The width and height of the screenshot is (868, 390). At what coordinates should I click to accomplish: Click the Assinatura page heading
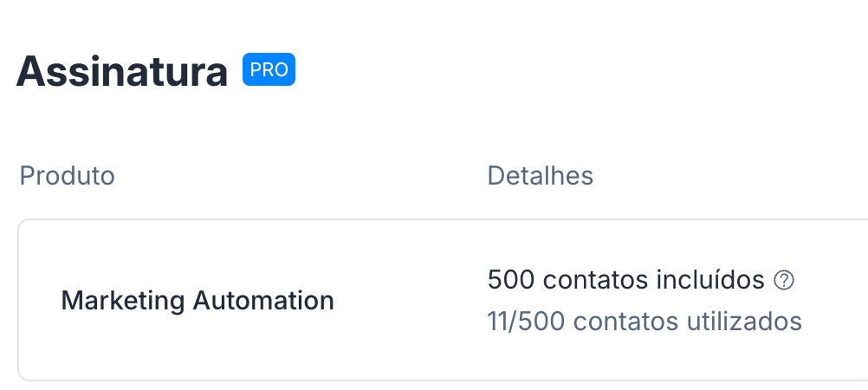122,71
